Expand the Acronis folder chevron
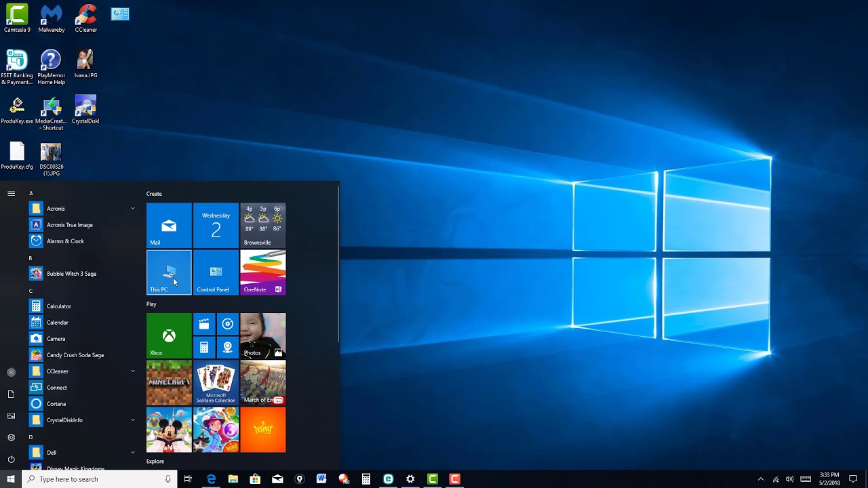Viewport: 868px width, 488px height. pyautogui.click(x=133, y=209)
